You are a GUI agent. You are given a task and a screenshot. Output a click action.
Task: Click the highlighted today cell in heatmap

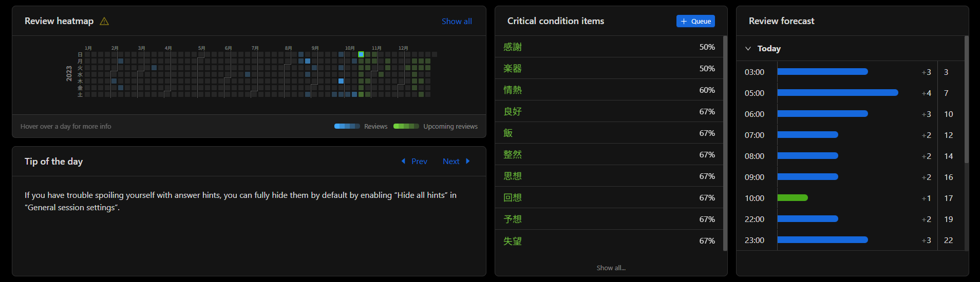[x=361, y=54]
